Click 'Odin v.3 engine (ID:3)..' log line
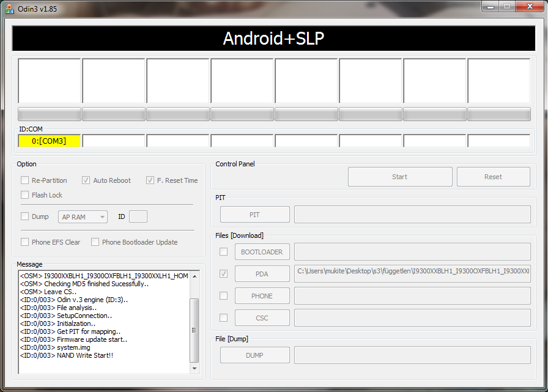Image resolution: width=548 pixels, height=392 pixels. point(74,300)
